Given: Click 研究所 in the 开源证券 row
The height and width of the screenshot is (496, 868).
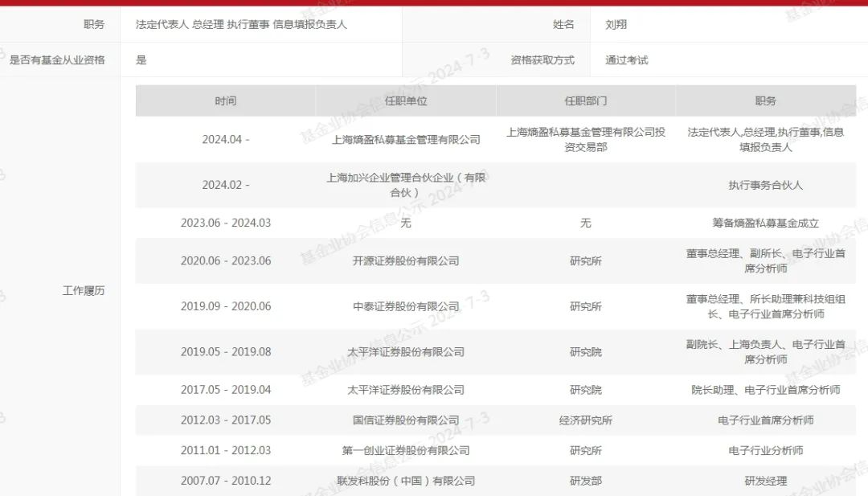Looking at the screenshot, I should tap(586, 260).
